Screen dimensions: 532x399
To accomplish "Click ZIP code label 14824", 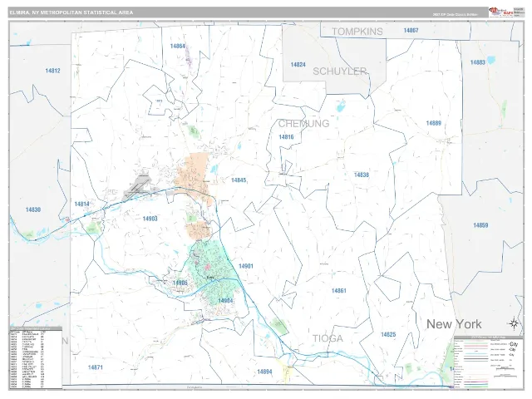I will (x=298, y=65).
